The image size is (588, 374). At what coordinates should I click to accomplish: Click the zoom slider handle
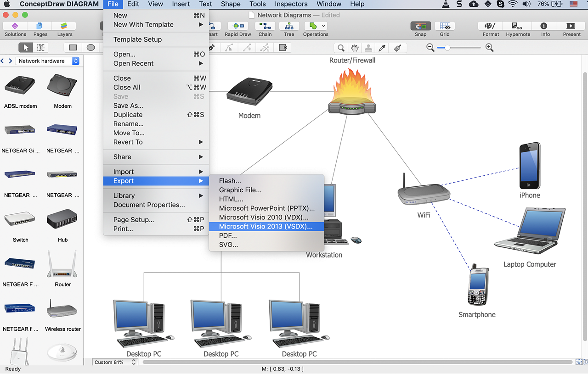(x=447, y=48)
